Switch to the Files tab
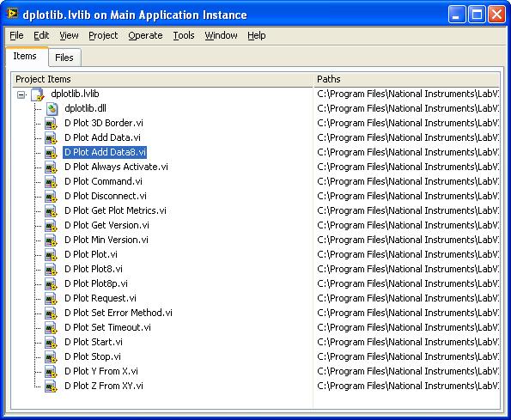The image size is (511, 420). [64, 58]
